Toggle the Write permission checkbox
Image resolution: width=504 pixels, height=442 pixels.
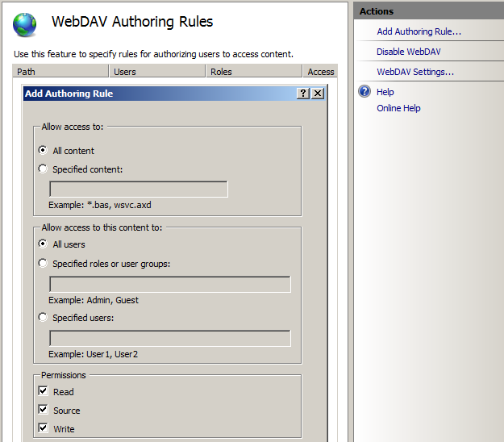pos(43,428)
